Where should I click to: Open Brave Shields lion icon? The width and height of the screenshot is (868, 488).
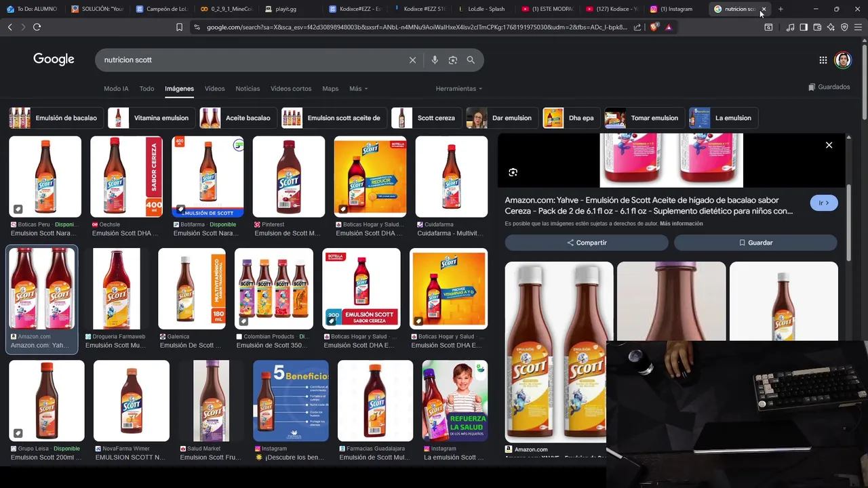(x=654, y=27)
